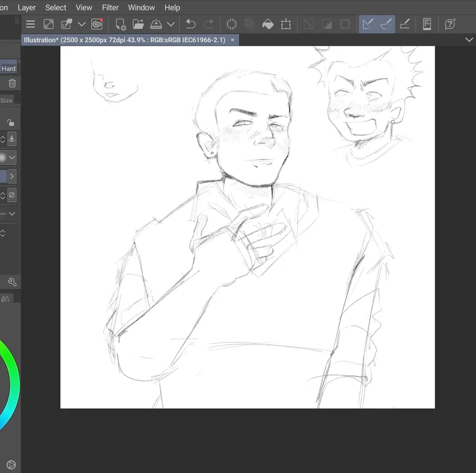Open the stabilization dropdown chevron

[12, 214]
